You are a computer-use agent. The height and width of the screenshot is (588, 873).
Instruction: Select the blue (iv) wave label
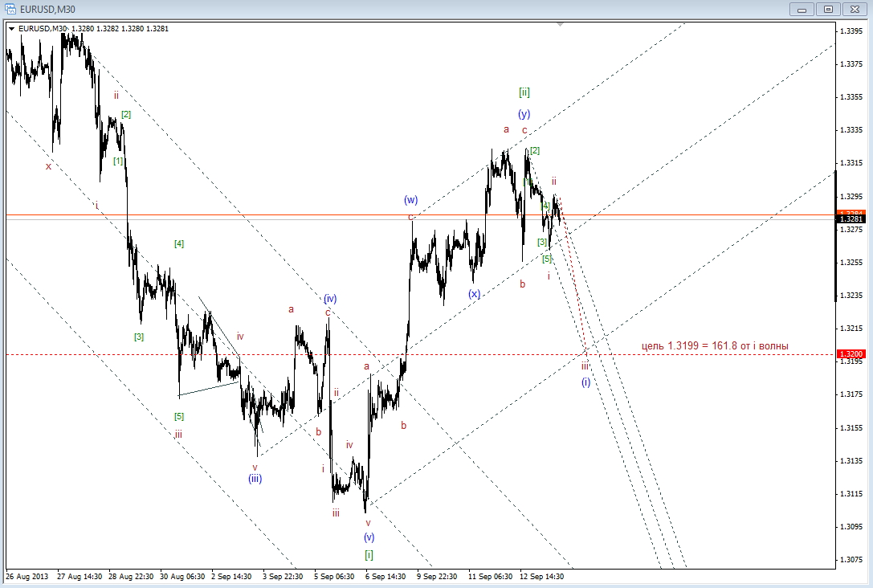(x=330, y=299)
